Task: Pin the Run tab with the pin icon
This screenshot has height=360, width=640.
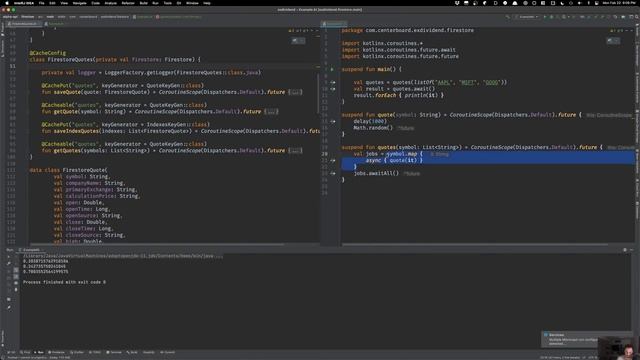Action: (x=9, y=307)
